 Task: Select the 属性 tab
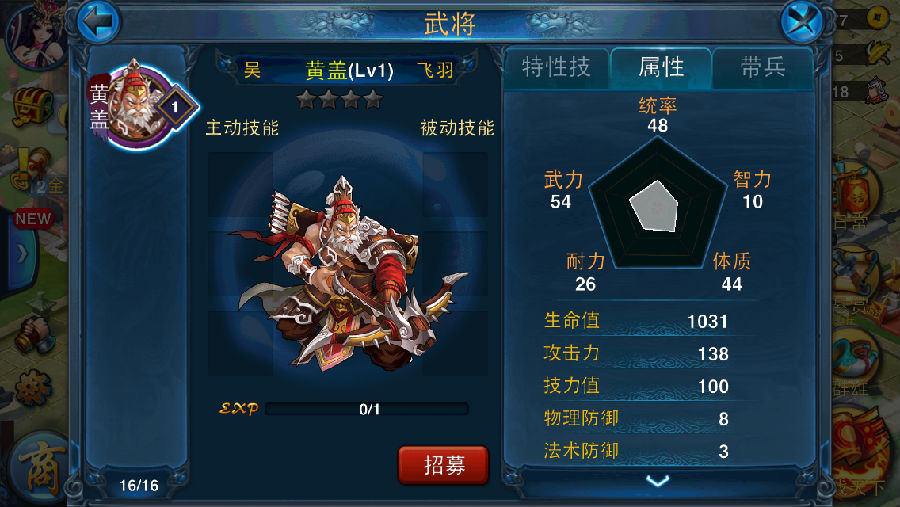(661, 68)
